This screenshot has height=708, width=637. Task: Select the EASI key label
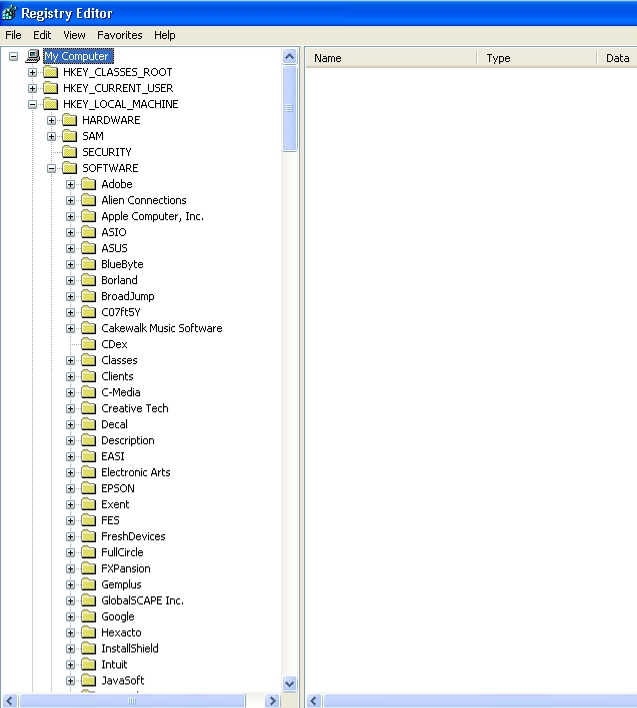(x=112, y=456)
